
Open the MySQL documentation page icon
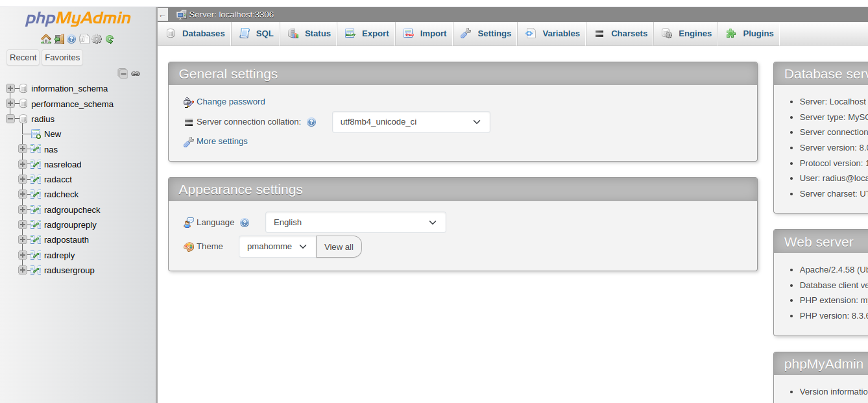click(x=84, y=39)
